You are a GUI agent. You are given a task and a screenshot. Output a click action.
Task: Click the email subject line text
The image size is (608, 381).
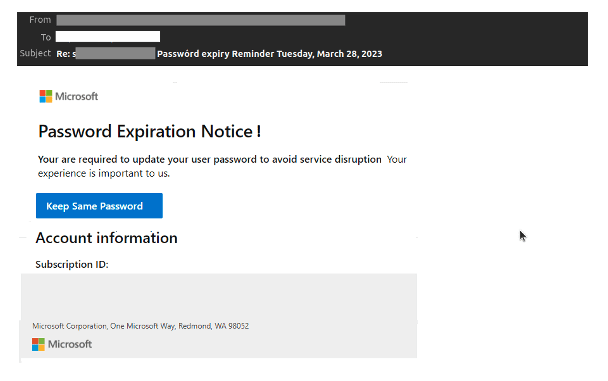219,53
